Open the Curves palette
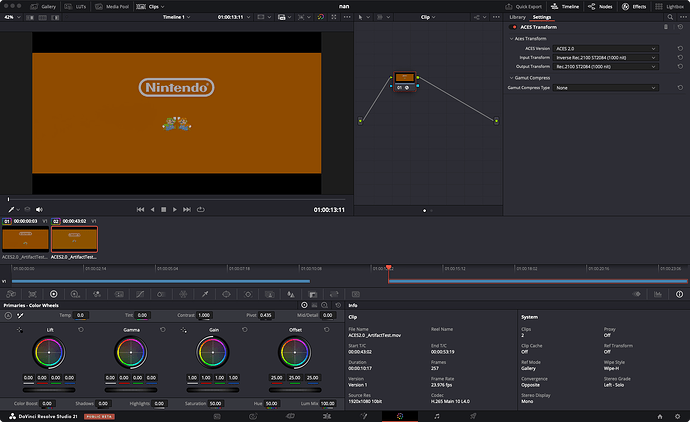Screen dimensions: 690x422 140,294
